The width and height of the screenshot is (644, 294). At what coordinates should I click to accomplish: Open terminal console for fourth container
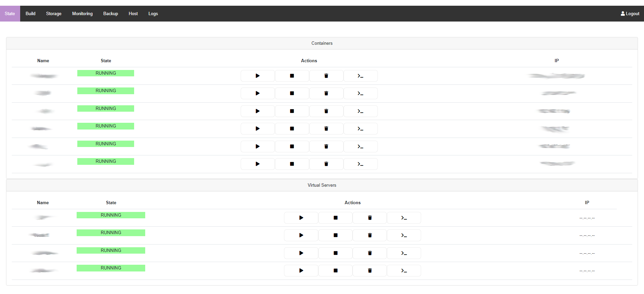click(360, 128)
